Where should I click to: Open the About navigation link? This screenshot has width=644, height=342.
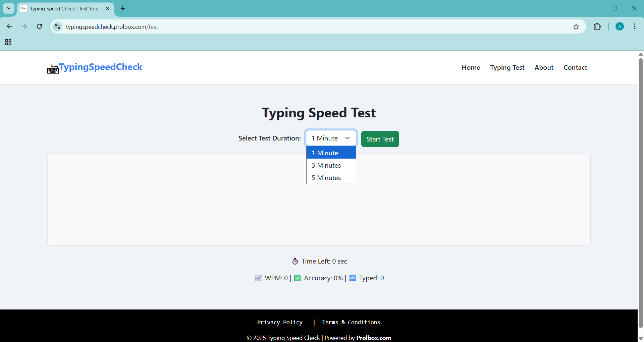point(544,67)
